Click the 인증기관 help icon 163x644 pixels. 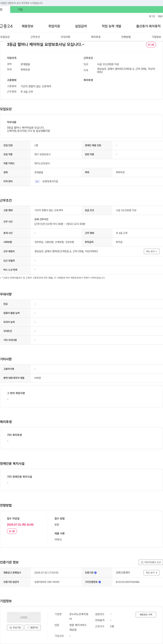pyautogui.click(x=95, y=572)
